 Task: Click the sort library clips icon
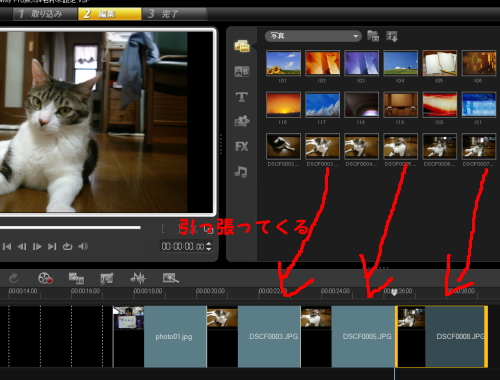coord(392,36)
